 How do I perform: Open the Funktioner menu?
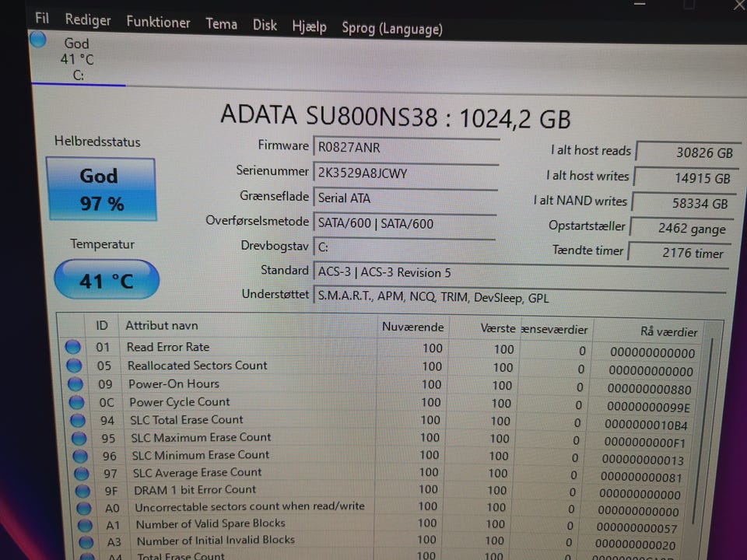[158, 22]
